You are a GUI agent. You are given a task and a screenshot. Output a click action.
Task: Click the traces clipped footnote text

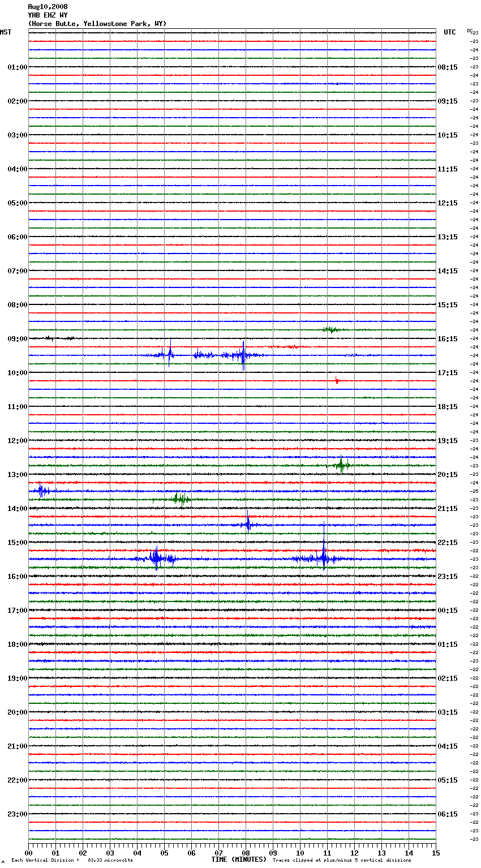[342, 860]
